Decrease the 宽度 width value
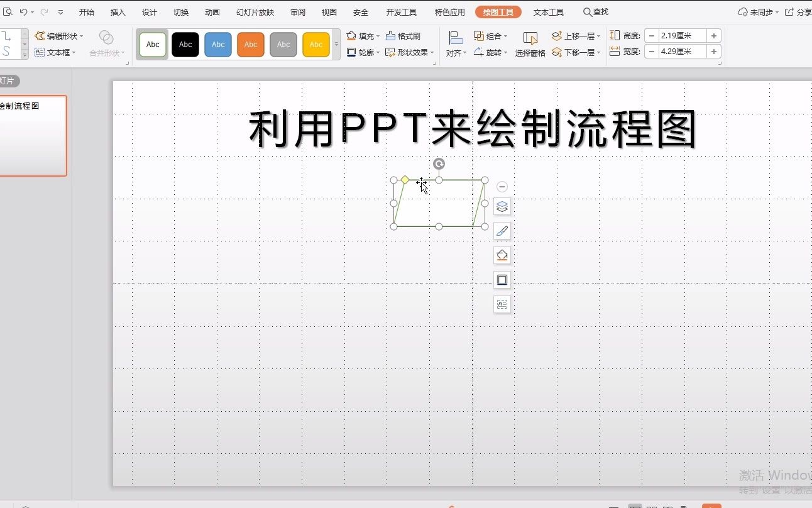Viewport: 812px width, 508px height. pyautogui.click(x=652, y=52)
